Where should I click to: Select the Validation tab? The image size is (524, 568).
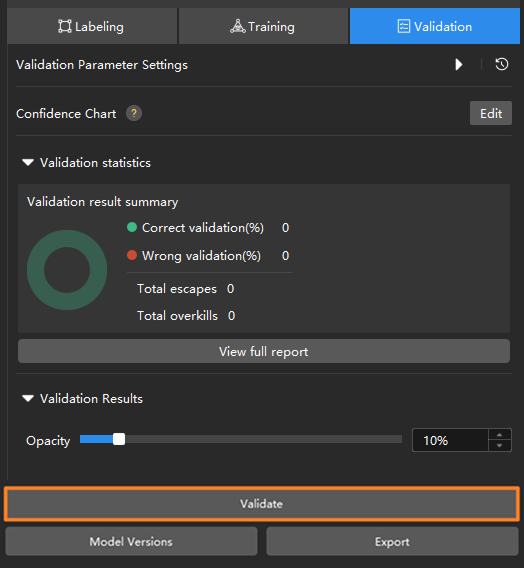[x=435, y=26]
